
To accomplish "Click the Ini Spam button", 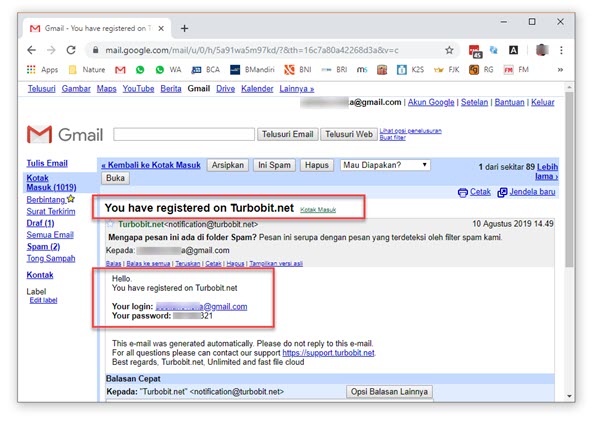I will (274, 165).
